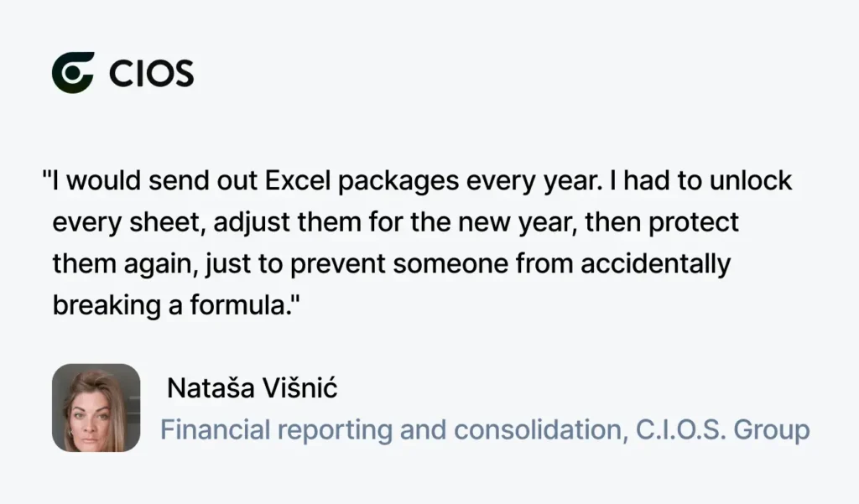Click the word "packages" in first line
Screen dimensions: 859x504
click(398, 182)
